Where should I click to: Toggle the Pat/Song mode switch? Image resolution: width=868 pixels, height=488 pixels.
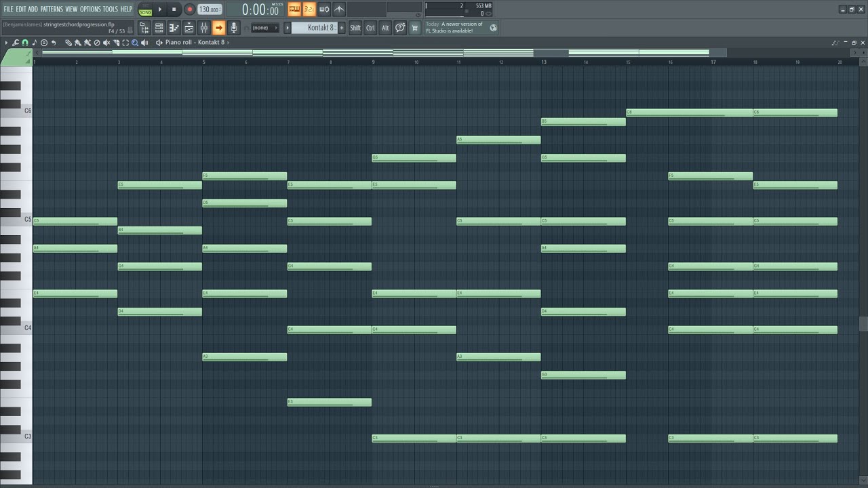tap(145, 9)
